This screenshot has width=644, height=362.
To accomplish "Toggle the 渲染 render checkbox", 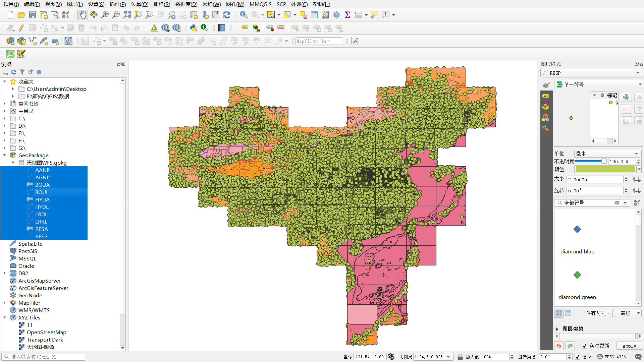I will 577,357.
